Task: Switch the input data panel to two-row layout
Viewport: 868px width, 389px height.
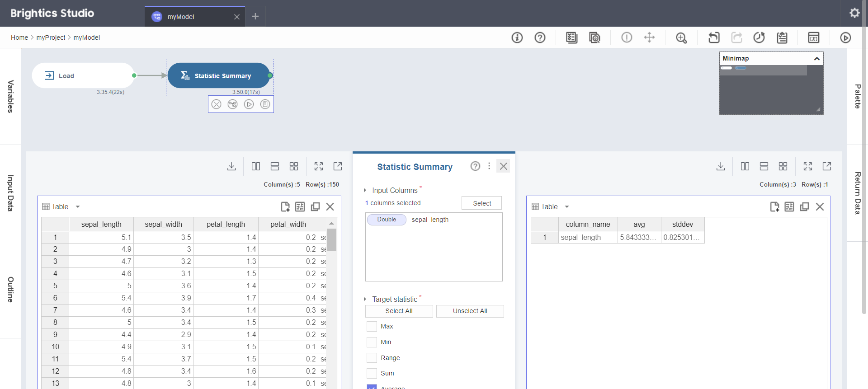Action: click(x=275, y=166)
